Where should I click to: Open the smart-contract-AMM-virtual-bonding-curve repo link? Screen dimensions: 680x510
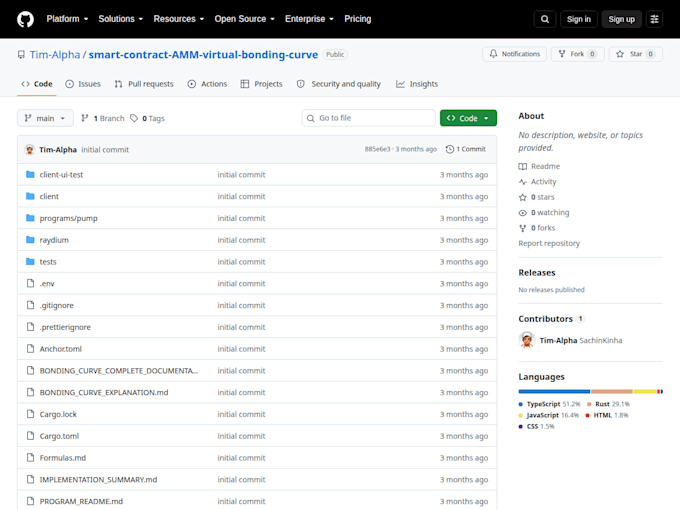[x=203, y=55]
